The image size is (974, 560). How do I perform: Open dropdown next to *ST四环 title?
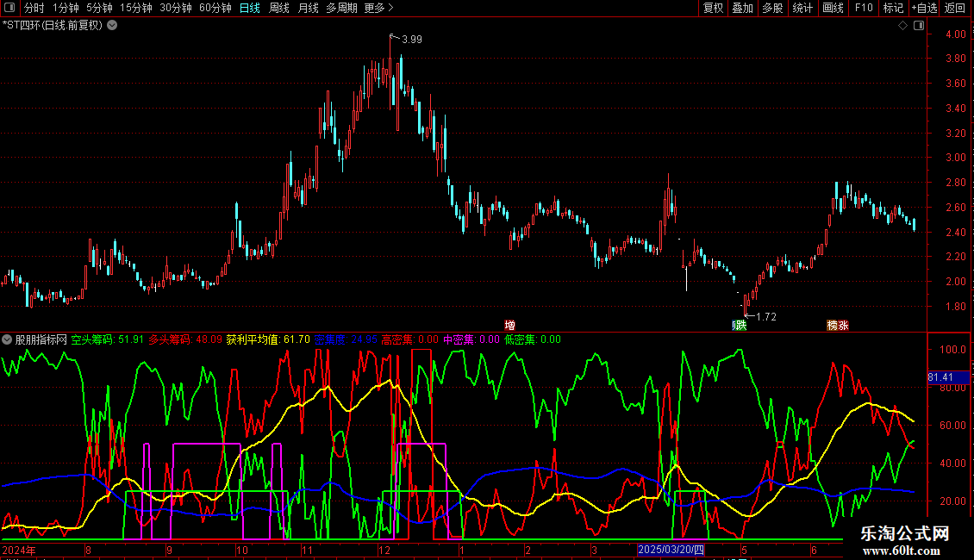[x=112, y=26]
